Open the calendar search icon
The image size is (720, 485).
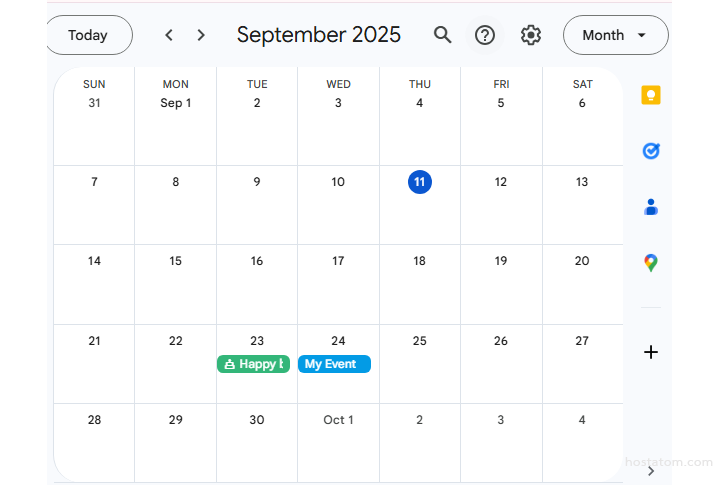point(443,35)
